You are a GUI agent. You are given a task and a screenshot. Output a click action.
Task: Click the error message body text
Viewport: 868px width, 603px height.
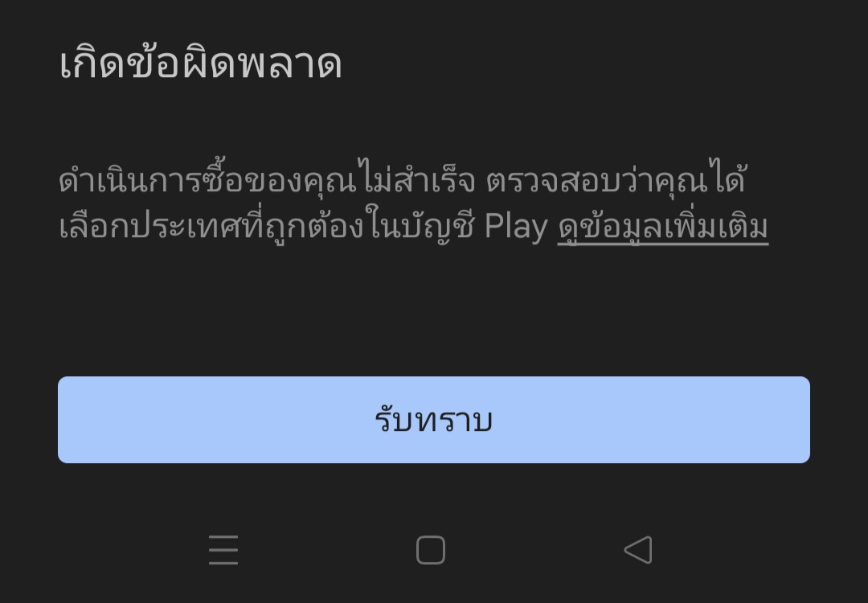tap(414, 202)
